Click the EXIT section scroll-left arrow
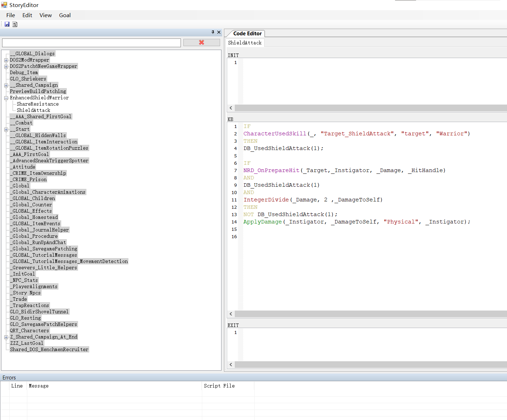This screenshot has height=420, width=507. coord(231,365)
